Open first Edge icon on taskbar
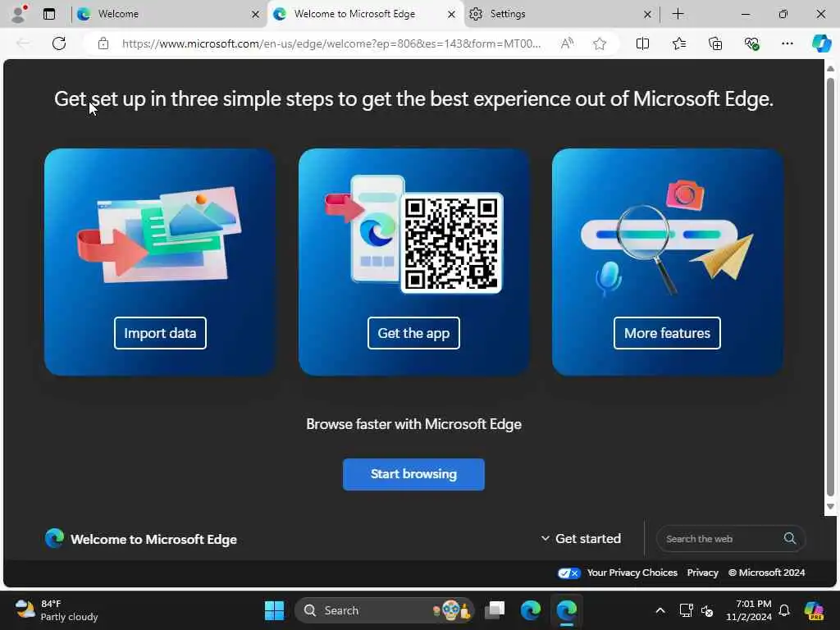This screenshot has height=630, width=840. pyautogui.click(x=531, y=610)
